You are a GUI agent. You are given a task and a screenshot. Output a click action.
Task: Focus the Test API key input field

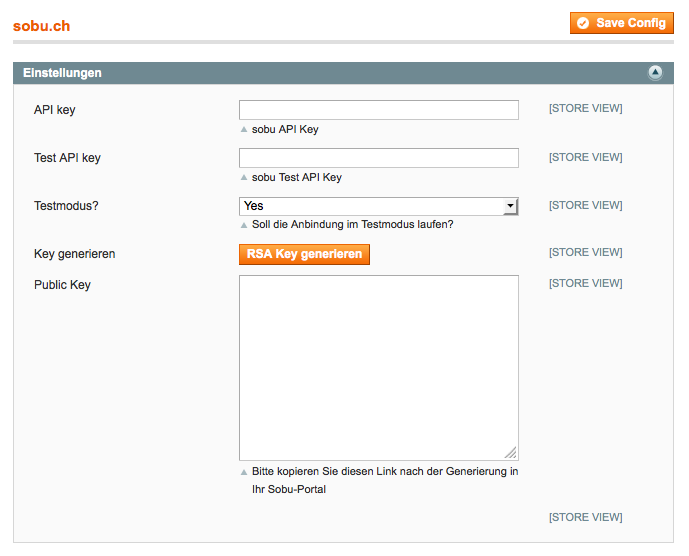(x=379, y=158)
